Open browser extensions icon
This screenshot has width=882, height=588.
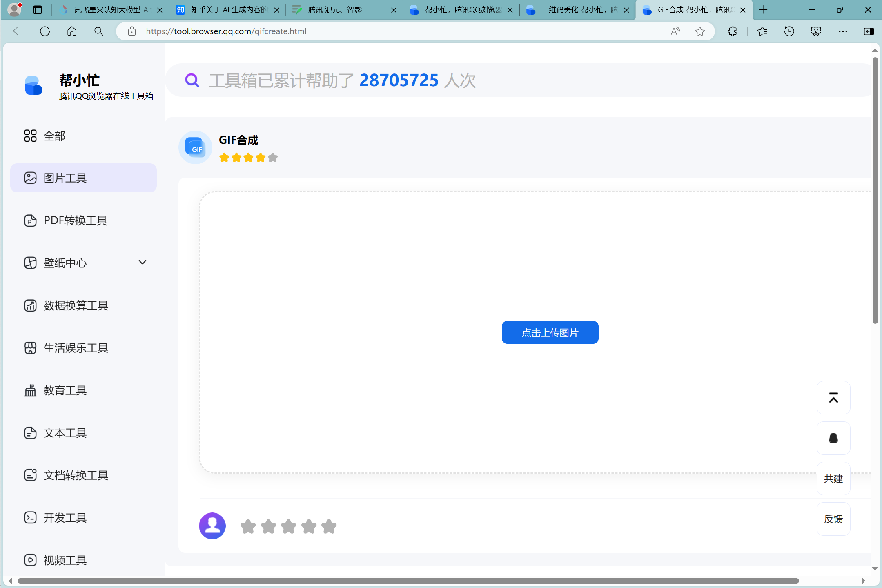tap(732, 31)
